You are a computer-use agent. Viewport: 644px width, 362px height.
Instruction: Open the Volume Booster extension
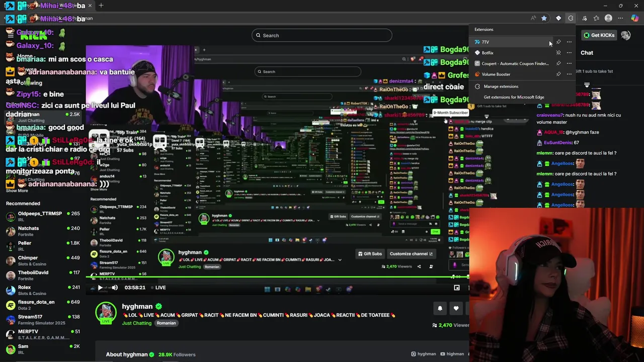(511, 74)
